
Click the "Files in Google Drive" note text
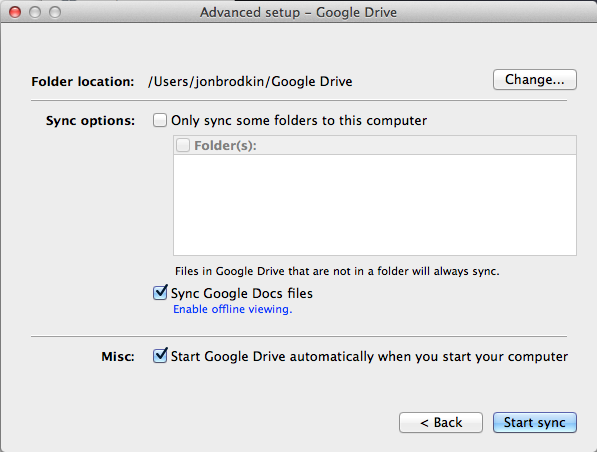pyautogui.click(x=337, y=271)
